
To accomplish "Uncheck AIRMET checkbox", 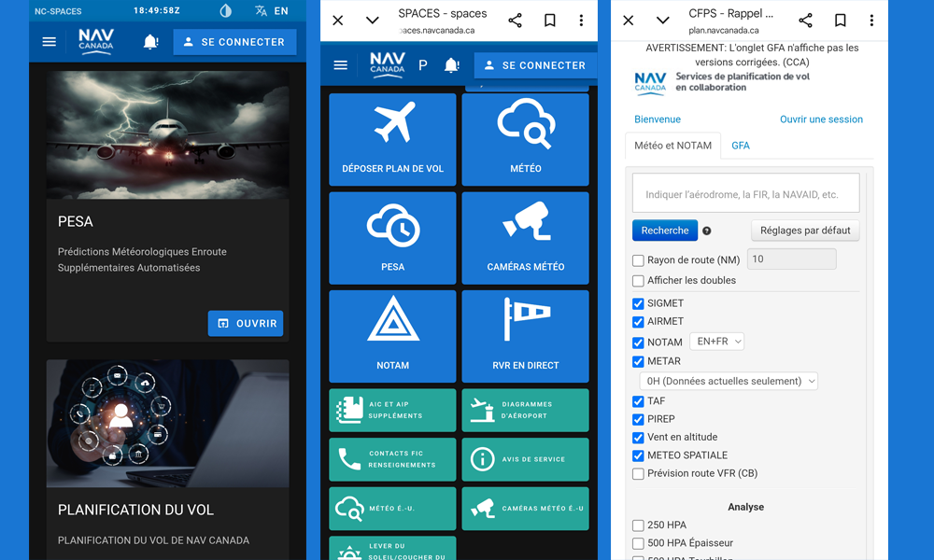I will click(638, 322).
